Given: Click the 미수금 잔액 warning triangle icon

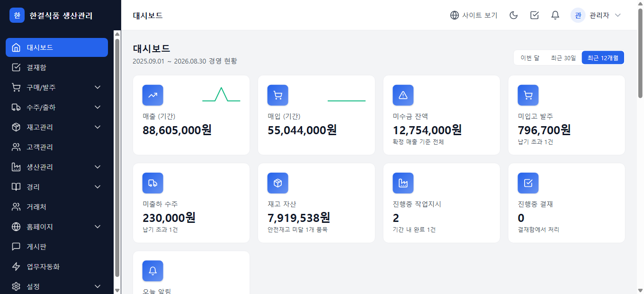Looking at the screenshot, I should tap(403, 95).
